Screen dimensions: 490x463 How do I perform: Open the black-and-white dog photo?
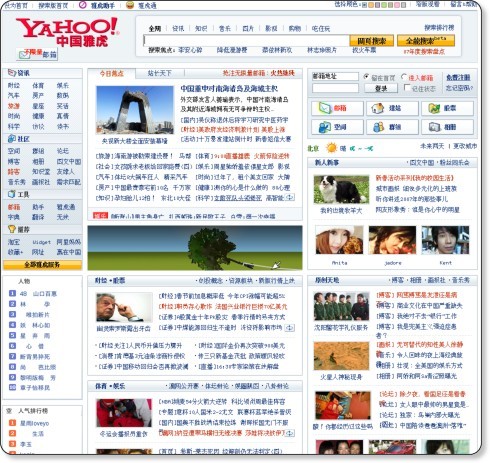341,189
